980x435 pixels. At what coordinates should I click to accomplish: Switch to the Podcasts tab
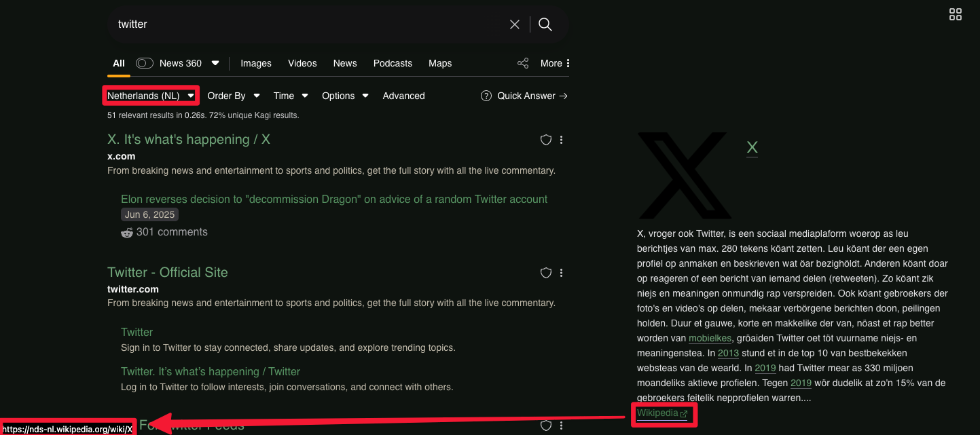tap(393, 63)
